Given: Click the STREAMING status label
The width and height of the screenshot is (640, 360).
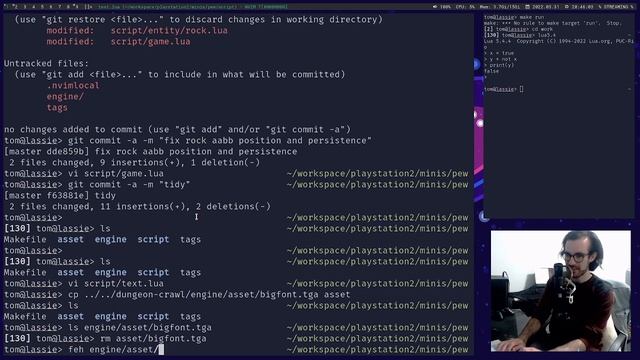Looking at the screenshot, I should click(x=616, y=7).
